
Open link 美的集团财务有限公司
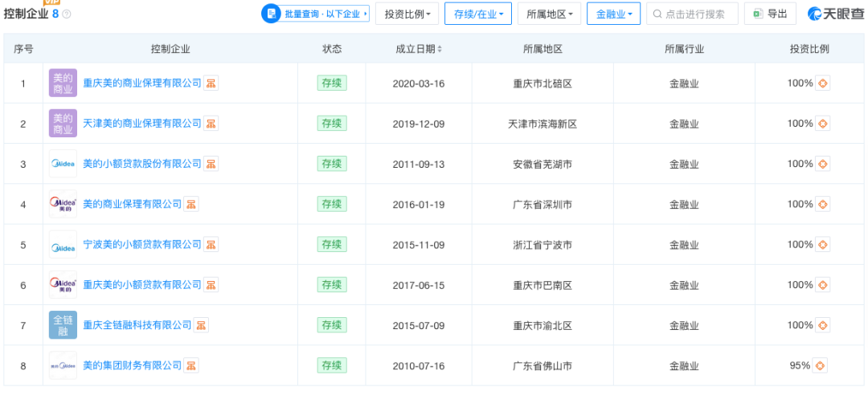[x=132, y=365]
